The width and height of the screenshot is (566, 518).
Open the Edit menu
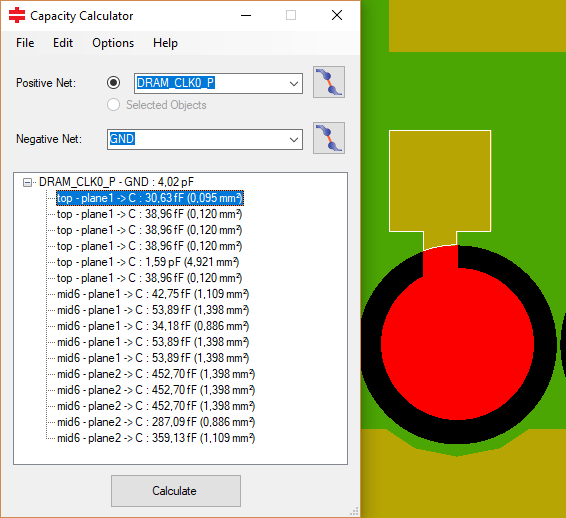tap(63, 43)
